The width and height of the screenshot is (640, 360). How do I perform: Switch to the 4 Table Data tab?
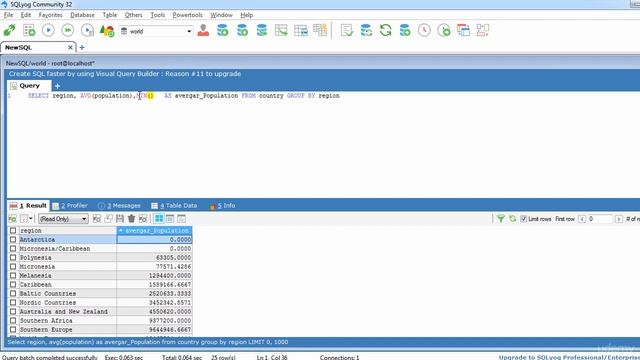(x=174, y=206)
